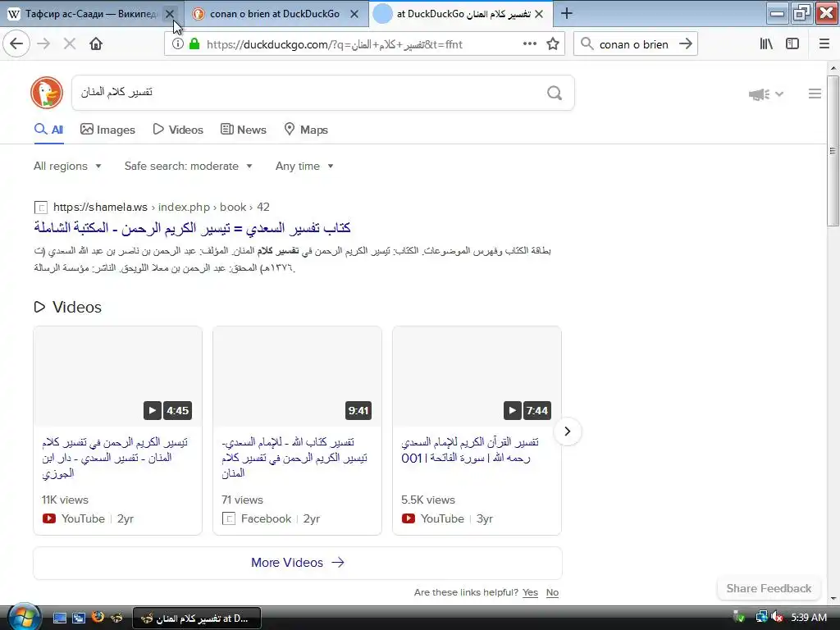Click the network tray icon

point(761,618)
